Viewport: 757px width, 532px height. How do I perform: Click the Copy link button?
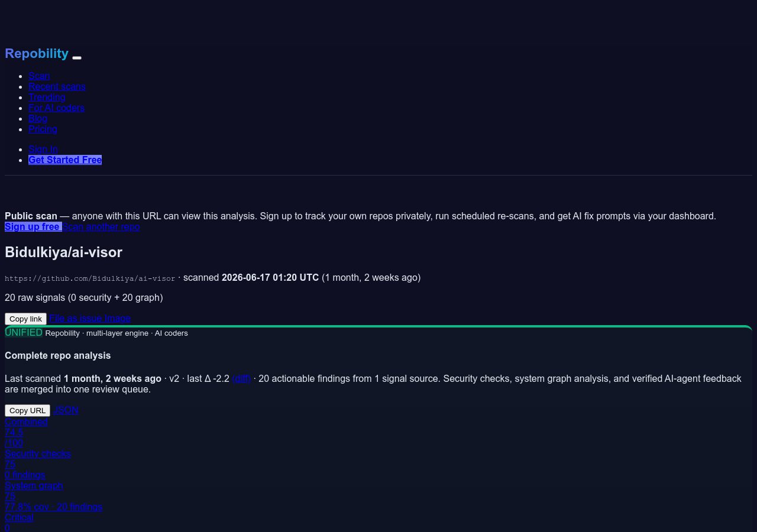(25, 319)
